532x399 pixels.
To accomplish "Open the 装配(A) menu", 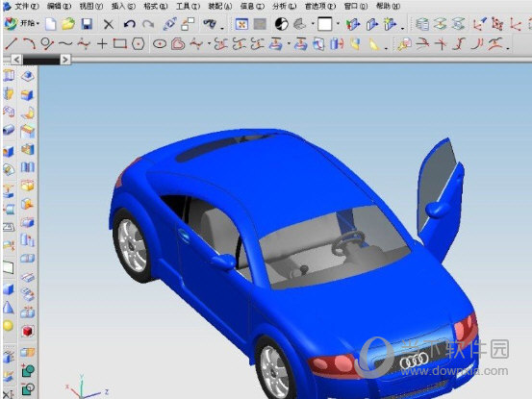I will point(220,6).
